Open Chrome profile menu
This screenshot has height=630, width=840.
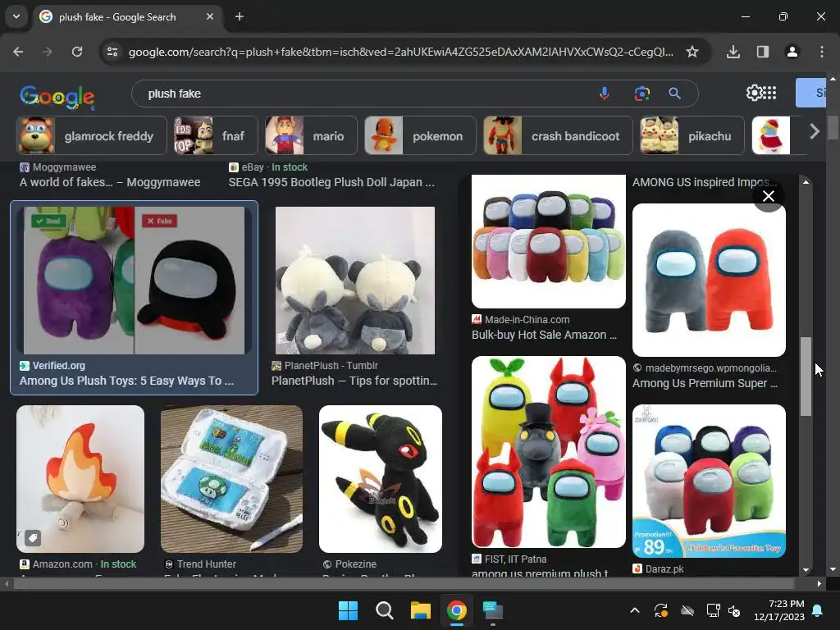click(792, 52)
